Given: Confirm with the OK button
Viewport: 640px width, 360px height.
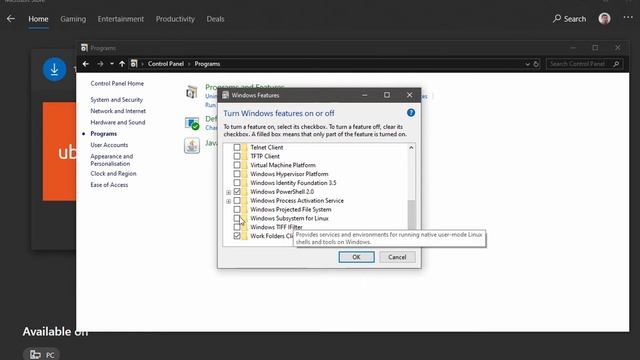Looking at the screenshot, I should coord(356,257).
